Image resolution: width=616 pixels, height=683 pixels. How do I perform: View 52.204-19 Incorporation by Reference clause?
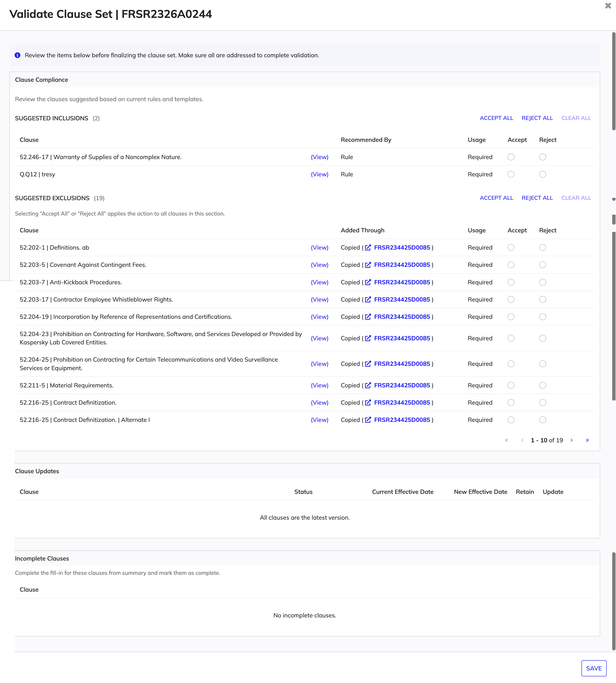click(320, 317)
